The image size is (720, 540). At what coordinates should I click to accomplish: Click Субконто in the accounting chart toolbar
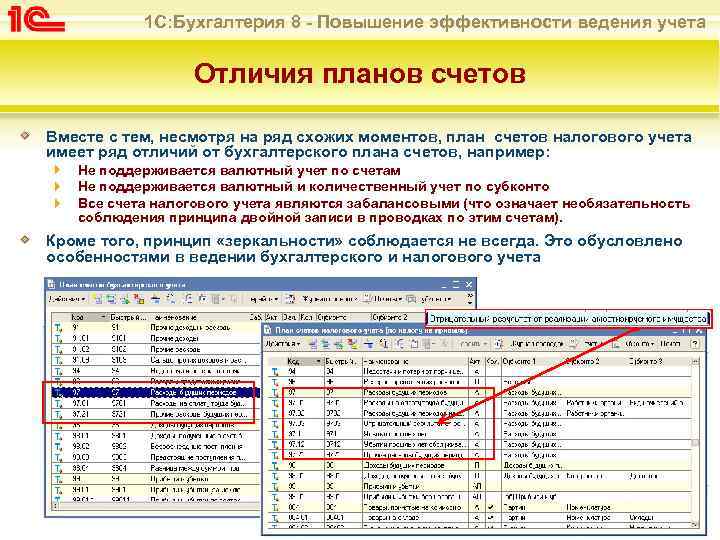pos(436,299)
